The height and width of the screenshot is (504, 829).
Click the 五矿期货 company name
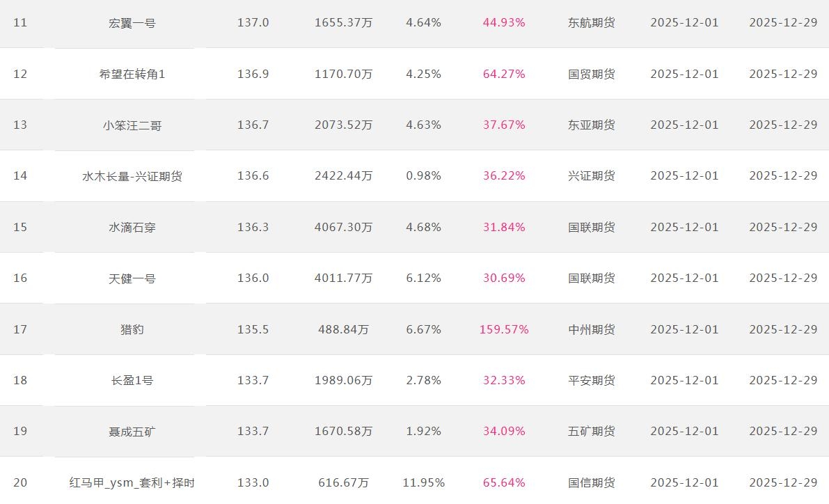(592, 432)
